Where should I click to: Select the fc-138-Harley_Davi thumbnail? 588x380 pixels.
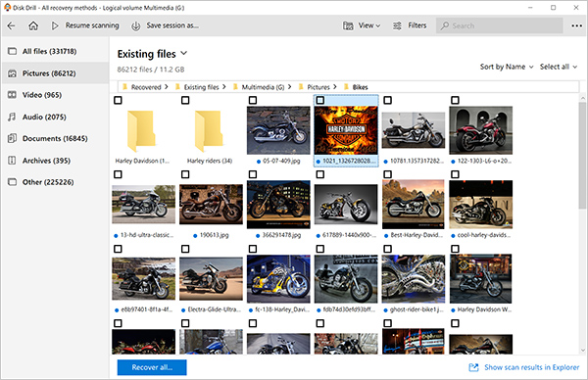(278, 279)
